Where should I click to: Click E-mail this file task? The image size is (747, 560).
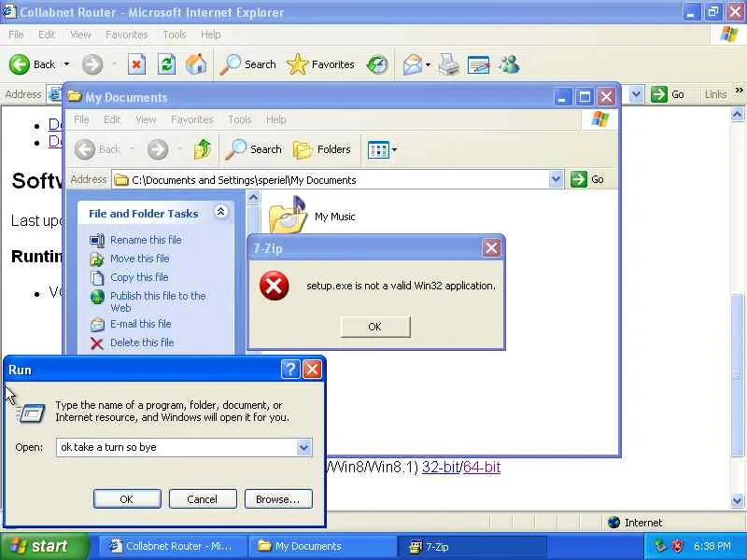141,324
